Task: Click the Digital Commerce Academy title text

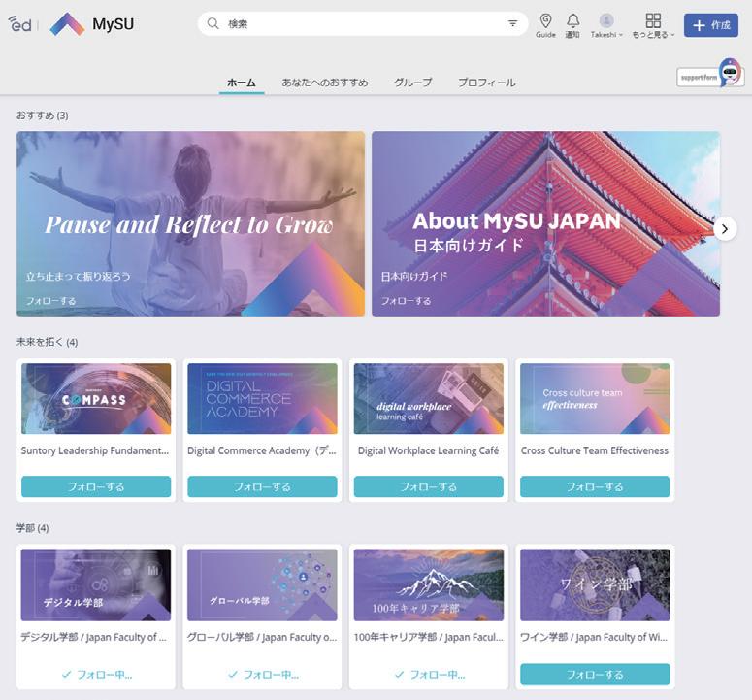Action: coord(262,450)
